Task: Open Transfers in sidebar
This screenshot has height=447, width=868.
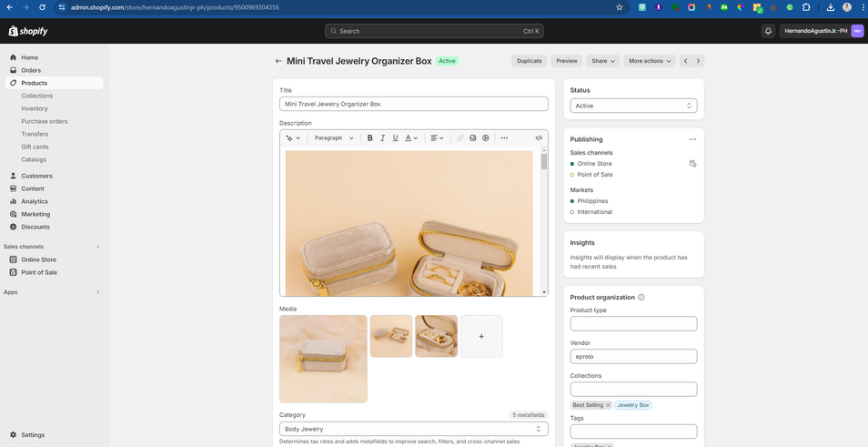Action: (x=35, y=134)
